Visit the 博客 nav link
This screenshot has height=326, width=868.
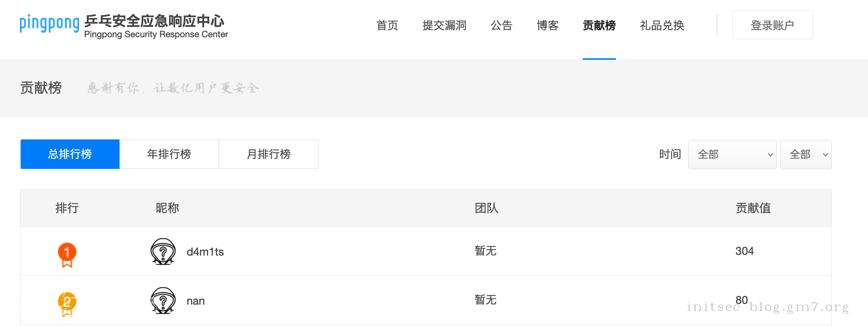pyautogui.click(x=548, y=25)
